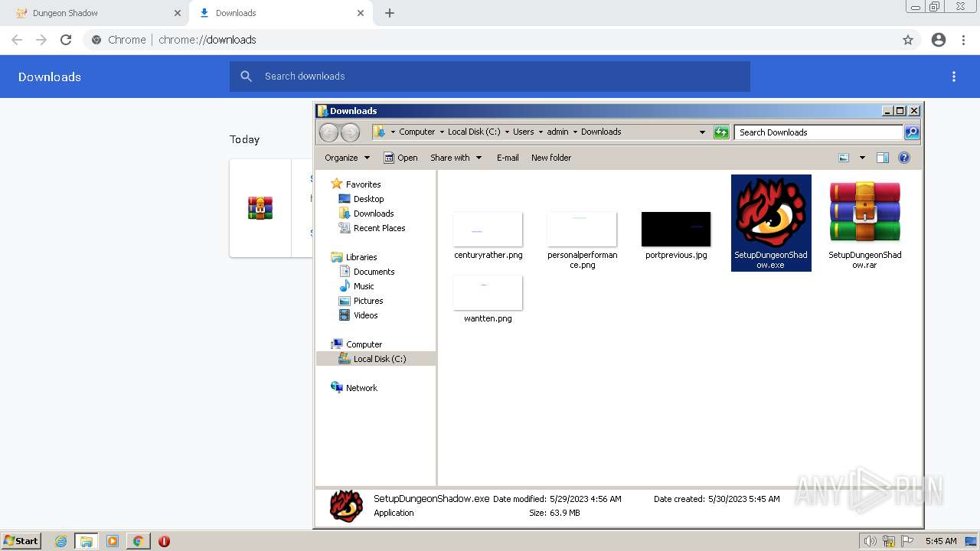Click taskbar clock 5:45 AM
The height and width of the screenshot is (551, 980).
click(941, 541)
